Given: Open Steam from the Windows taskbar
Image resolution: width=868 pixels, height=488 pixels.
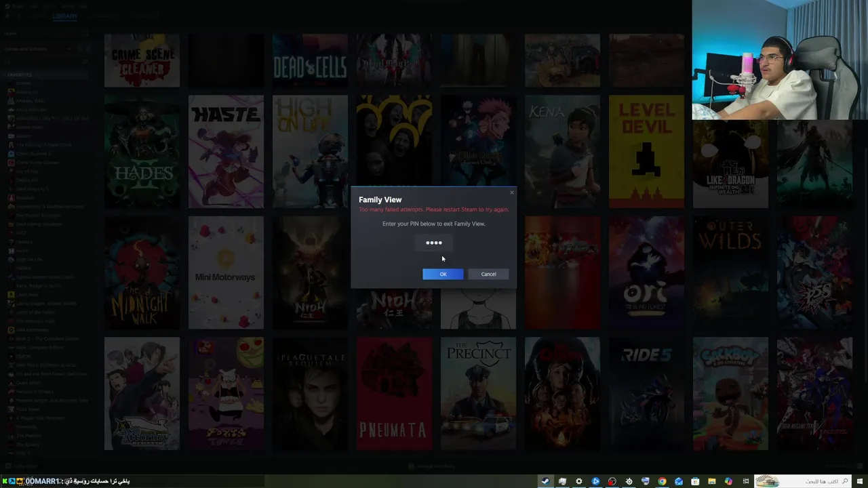Looking at the screenshot, I should (x=545, y=481).
